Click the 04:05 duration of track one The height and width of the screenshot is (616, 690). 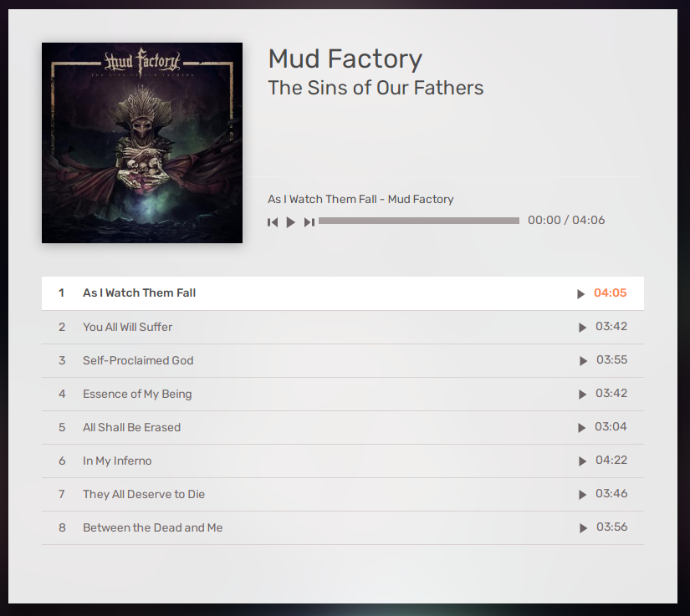(x=610, y=293)
